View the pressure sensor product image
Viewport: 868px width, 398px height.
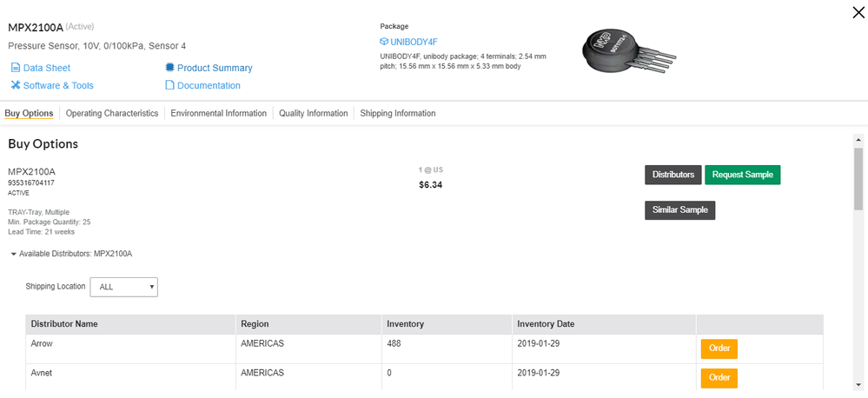tap(628, 53)
